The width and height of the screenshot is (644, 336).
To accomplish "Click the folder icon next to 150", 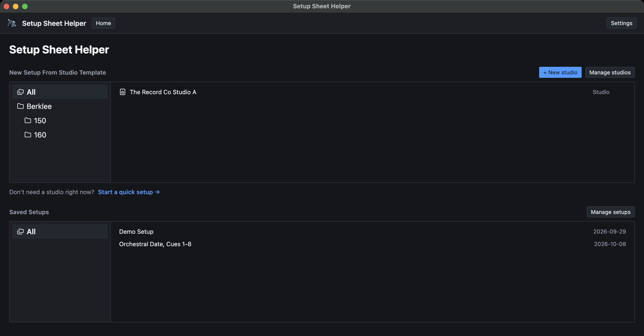I will pyautogui.click(x=28, y=120).
